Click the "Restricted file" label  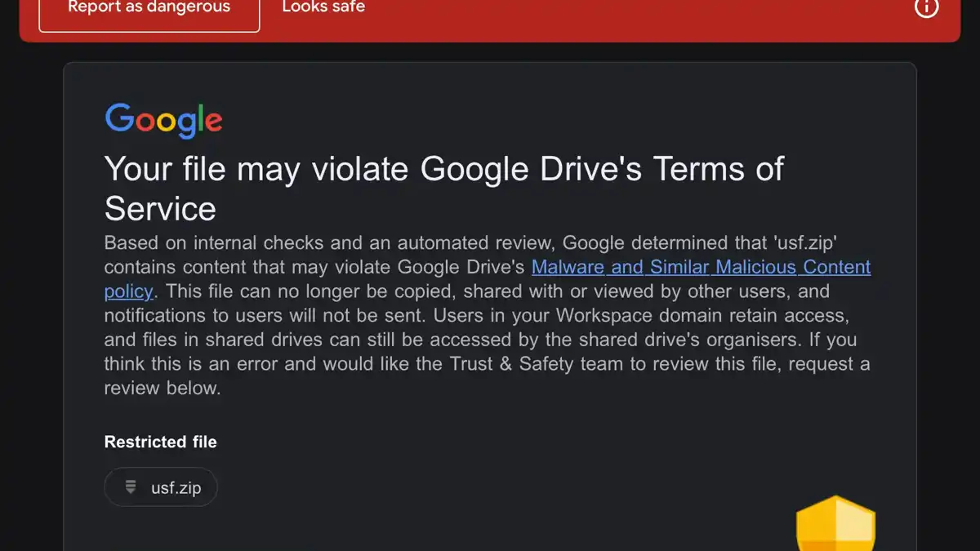coord(160,442)
